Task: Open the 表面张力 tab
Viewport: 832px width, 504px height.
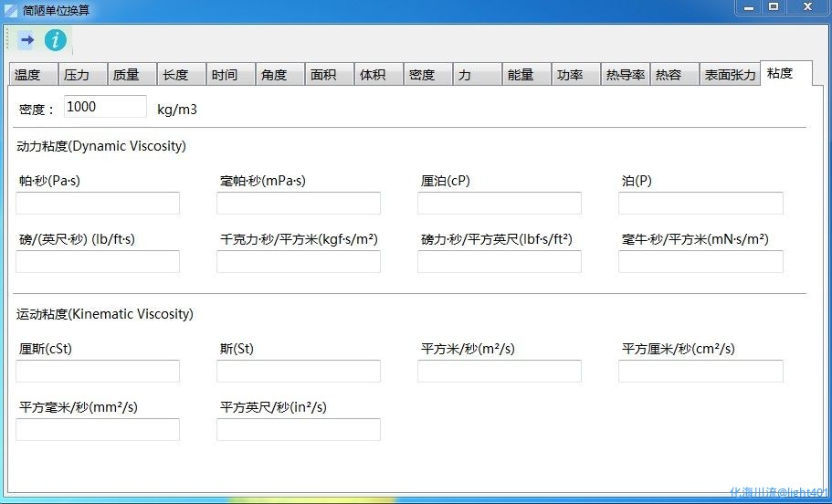Action: pyautogui.click(x=730, y=75)
